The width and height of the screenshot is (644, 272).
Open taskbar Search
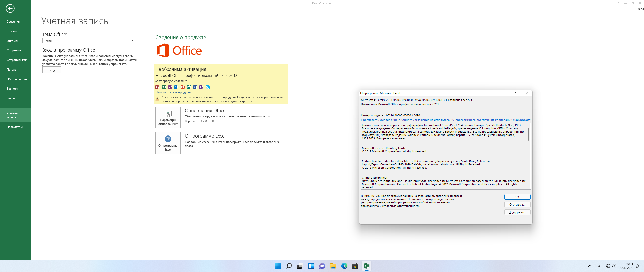tap(289, 266)
